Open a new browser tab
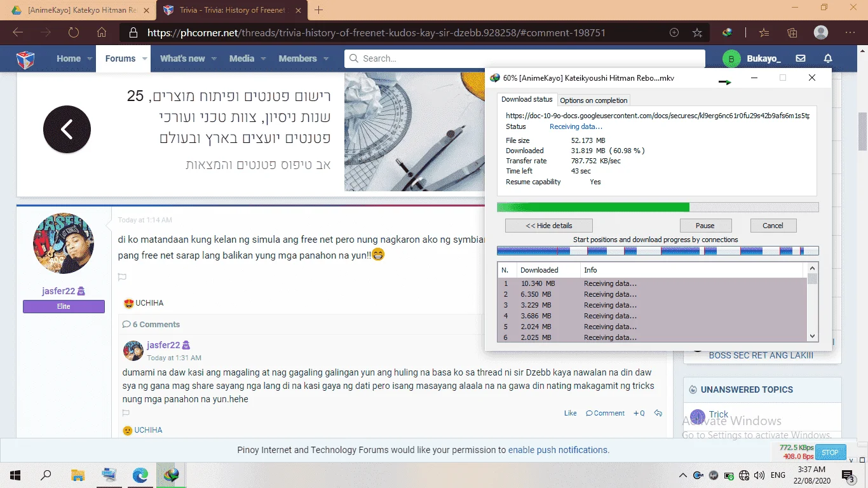The image size is (868, 488). coord(319,10)
